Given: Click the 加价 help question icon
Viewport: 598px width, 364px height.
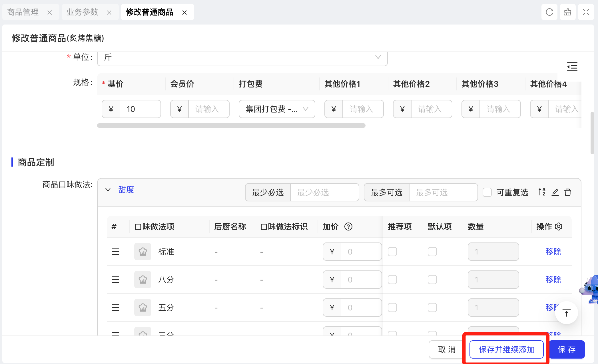Looking at the screenshot, I should pyautogui.click(x=348, y=227).
